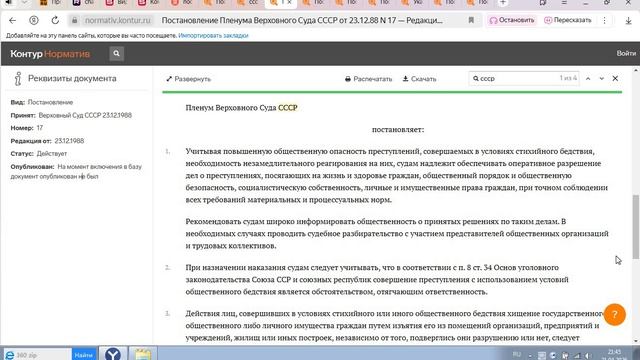Screen dimensions: 640x360
Task: Click the постановляет: centered heading
Action: [398, 130]
